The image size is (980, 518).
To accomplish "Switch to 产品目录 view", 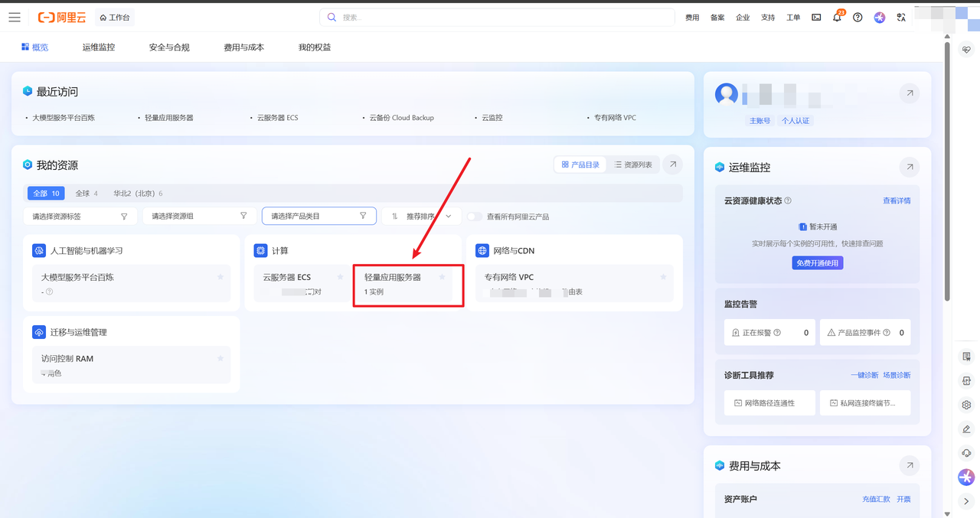I will click(580, 165).
